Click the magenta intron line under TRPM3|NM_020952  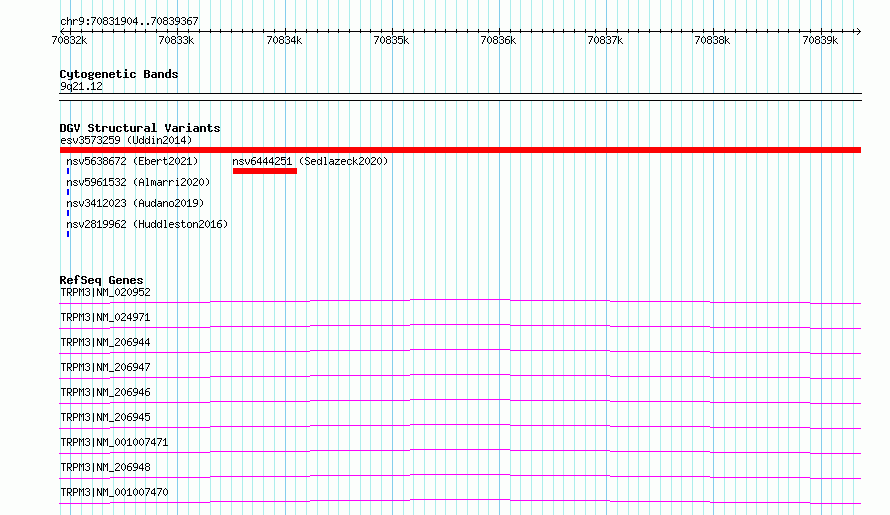(460, 300)
